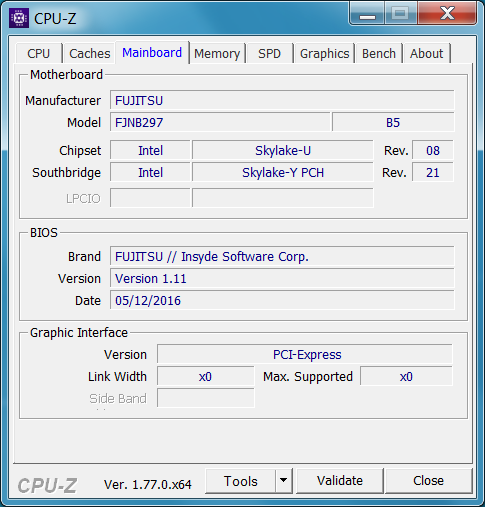Click the Skylake-U chipset field
The image size is (485, 507).
pos(283,150)
